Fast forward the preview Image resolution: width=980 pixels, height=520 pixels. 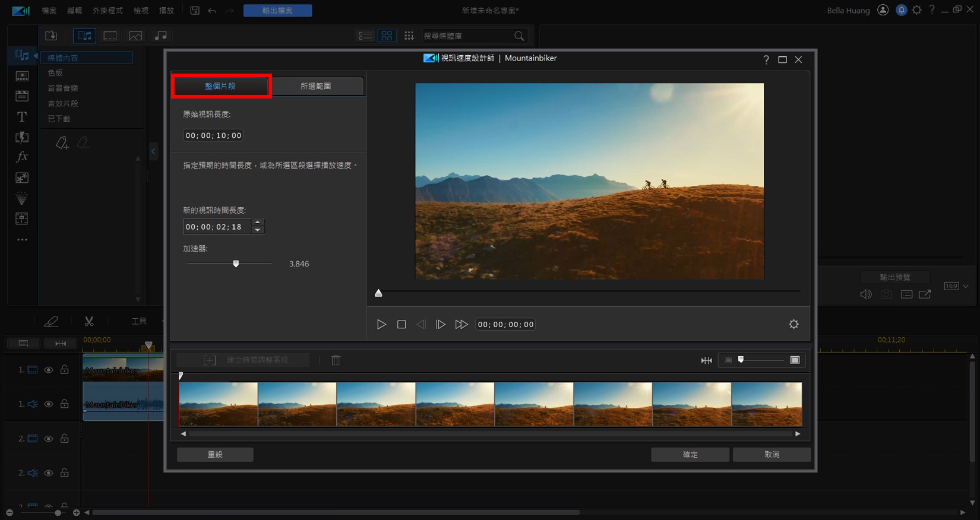tap(461, 325)
